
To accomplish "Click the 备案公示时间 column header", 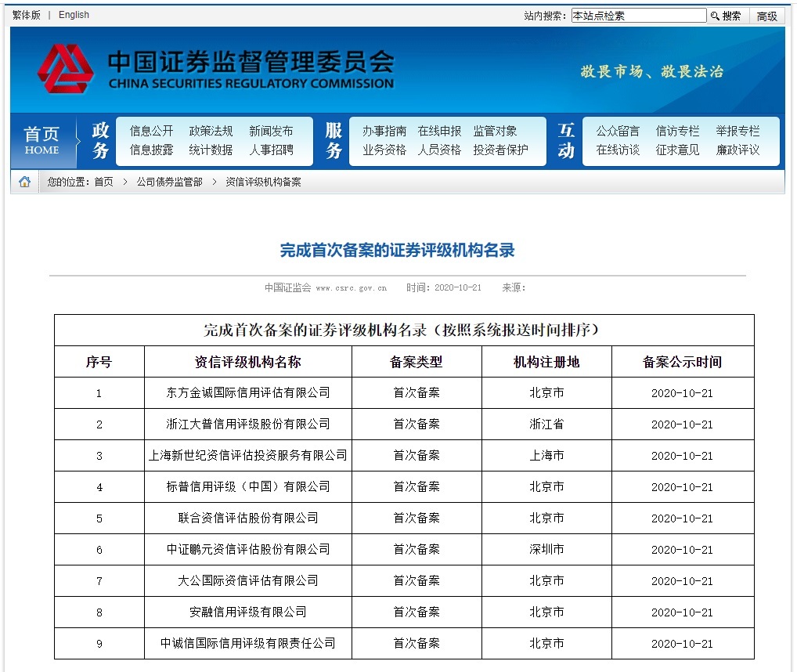I will pos(682,361).
